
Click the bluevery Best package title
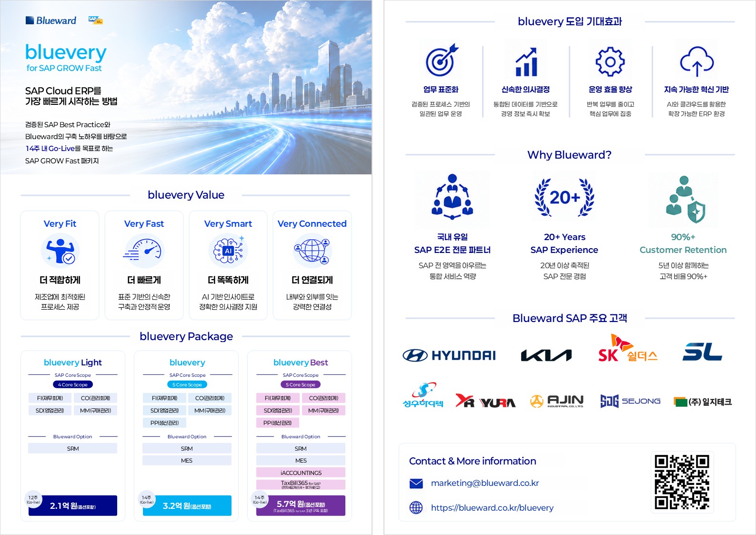(x=301, y=363)
